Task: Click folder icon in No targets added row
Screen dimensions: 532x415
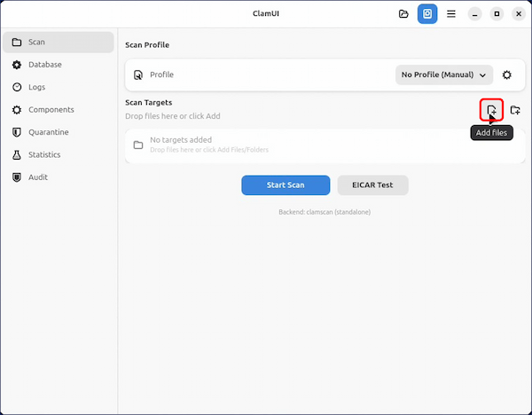Action: (138, 145)
